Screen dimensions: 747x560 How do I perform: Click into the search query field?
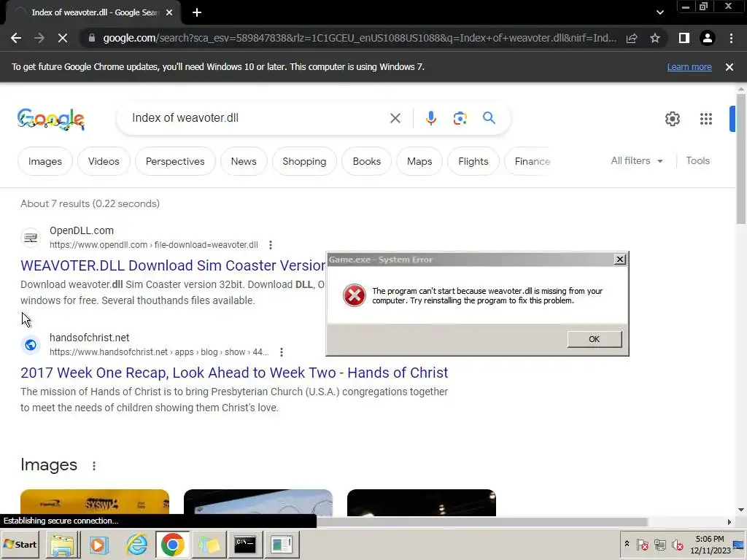coord(258,118)
